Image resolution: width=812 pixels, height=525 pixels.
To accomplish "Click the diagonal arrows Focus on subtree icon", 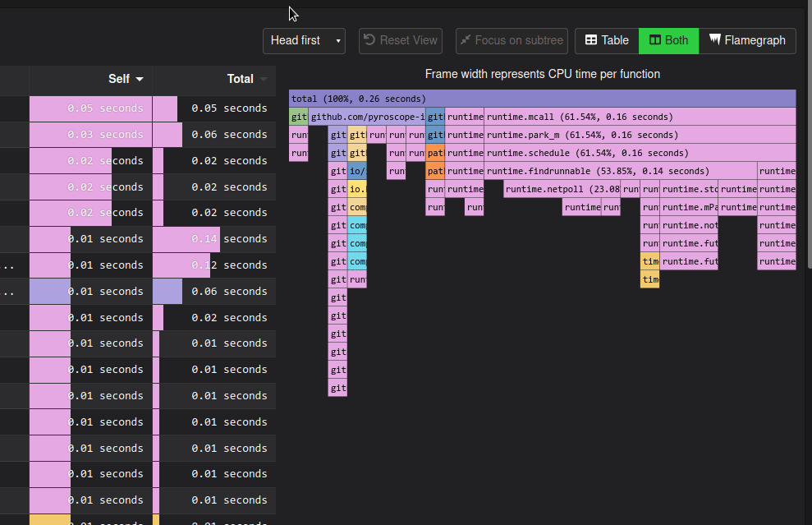I will (466, 40).
